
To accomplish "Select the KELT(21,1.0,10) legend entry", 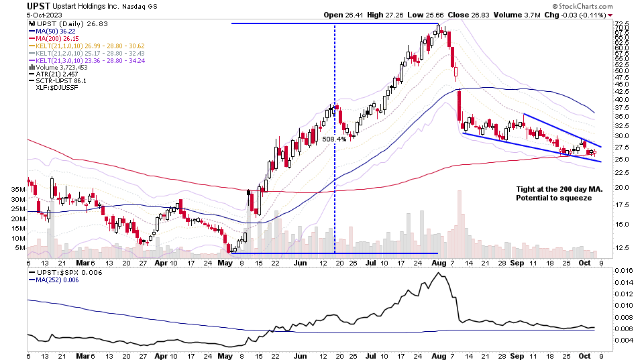I will point(87,46).
